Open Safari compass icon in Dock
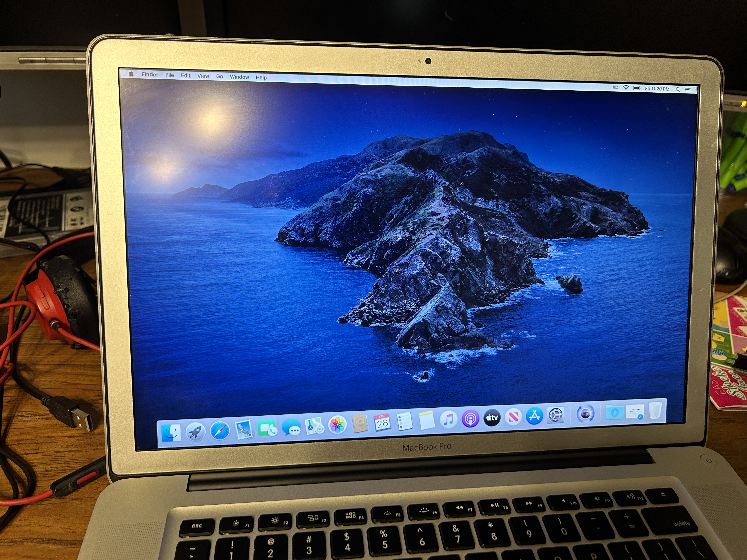The height and width of the screenshot is (560, 747). click(x=220, y=431)
